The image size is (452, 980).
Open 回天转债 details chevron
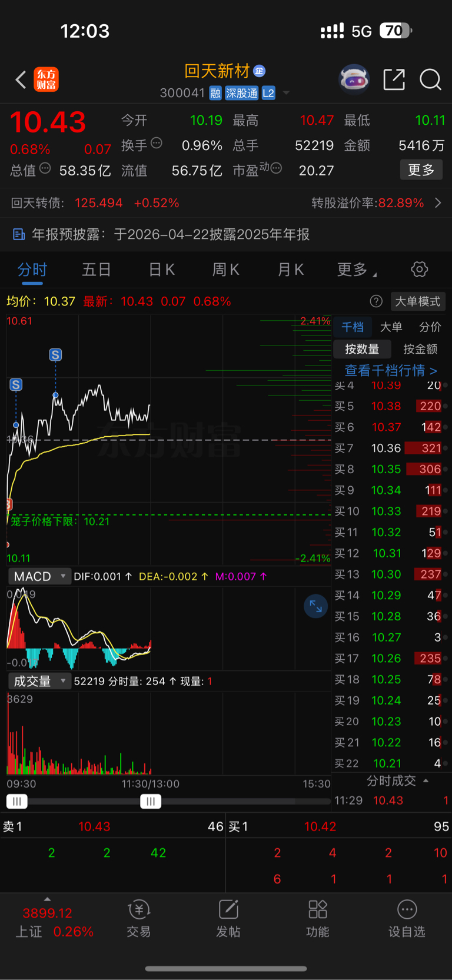(x=438, y=203)
